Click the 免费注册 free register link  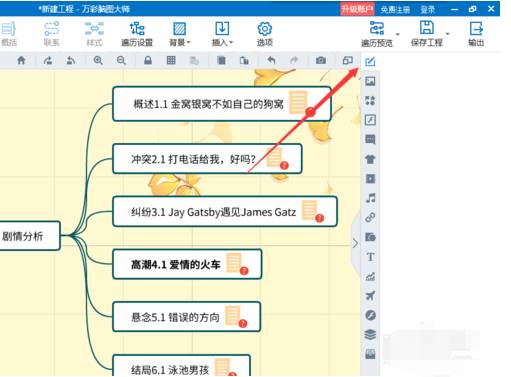(395, 9)
